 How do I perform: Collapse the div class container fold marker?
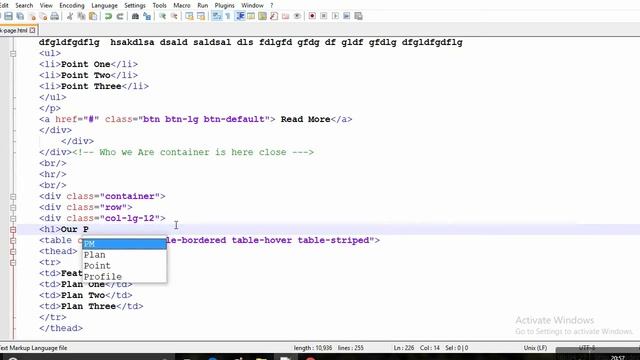[x=13, y=196]
